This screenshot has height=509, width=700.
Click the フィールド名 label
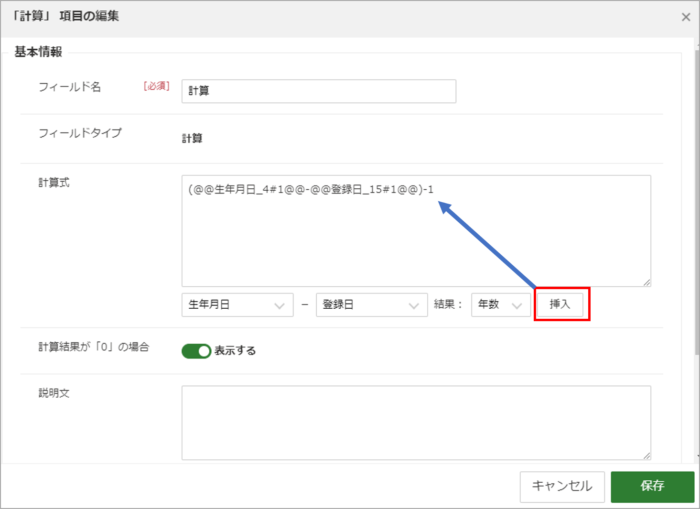click(70, 87)
